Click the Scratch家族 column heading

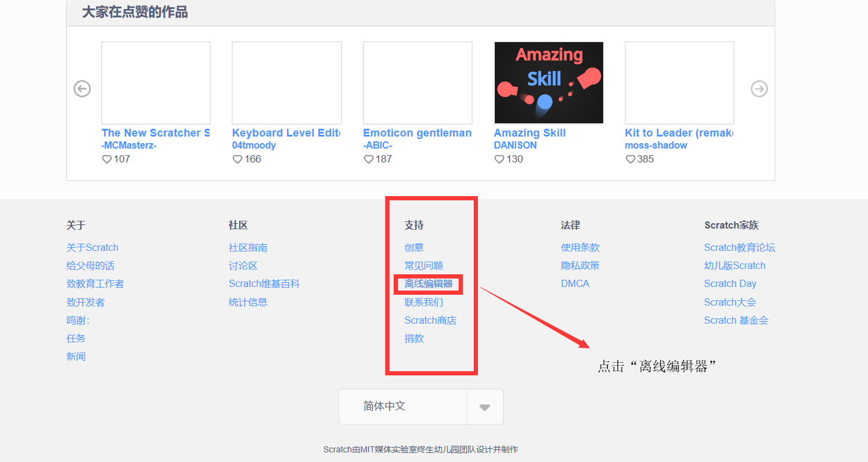(731, 226)
